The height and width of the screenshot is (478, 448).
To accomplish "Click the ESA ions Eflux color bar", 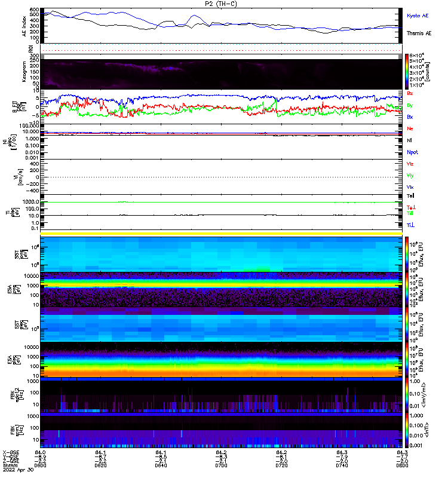I will pyautogui.click(x=407, y=290).
